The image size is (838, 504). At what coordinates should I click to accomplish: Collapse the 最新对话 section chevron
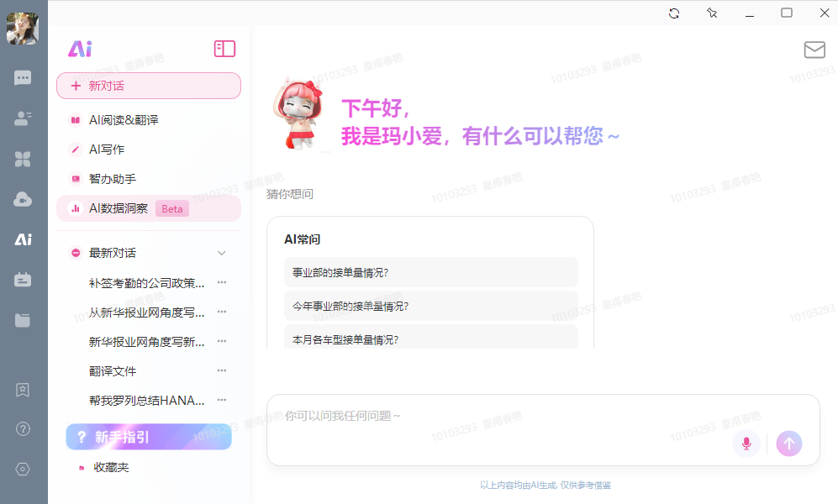point(222,253)
